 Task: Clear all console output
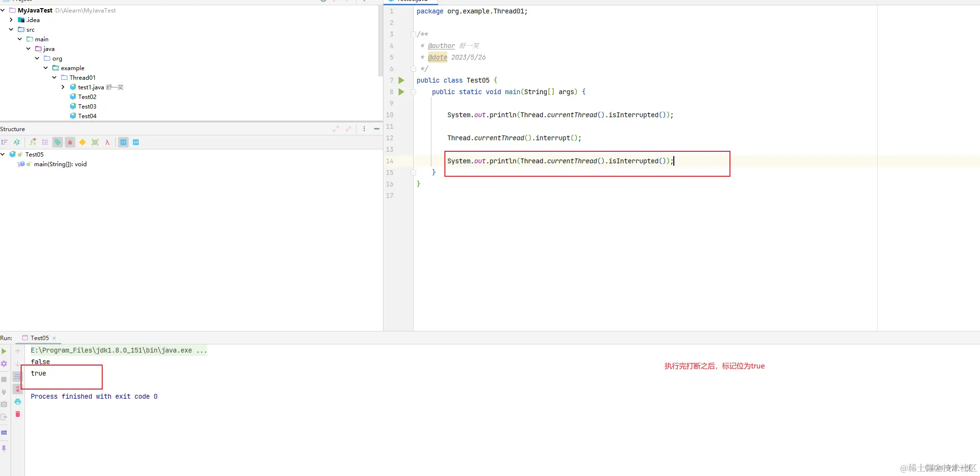point(18,414)
